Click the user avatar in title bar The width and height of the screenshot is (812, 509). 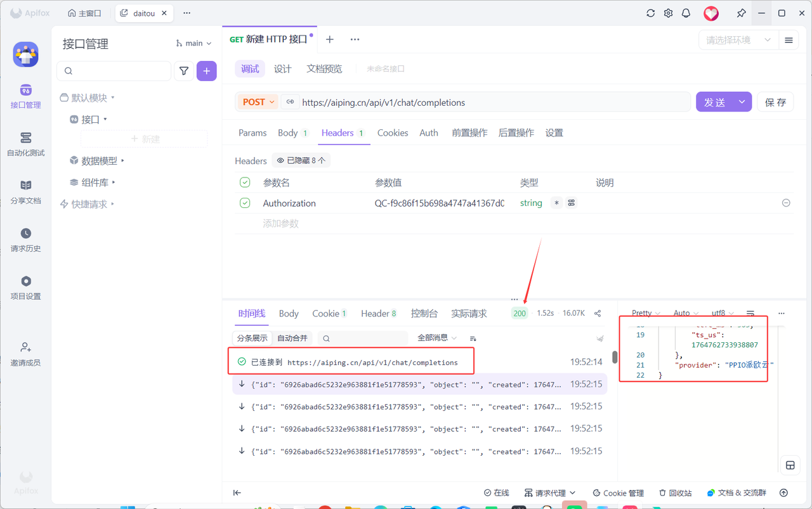coord(711,13)
